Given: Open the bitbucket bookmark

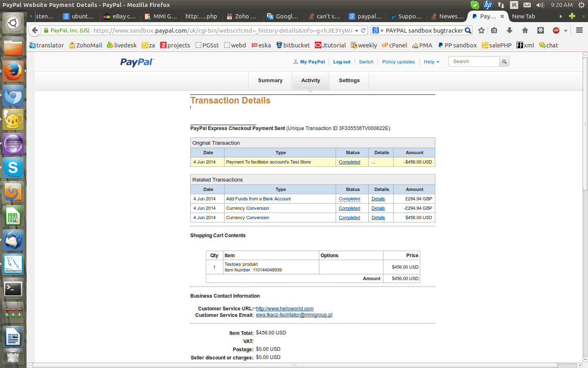Looking at the screenshot, I should [x=293, y=45].
